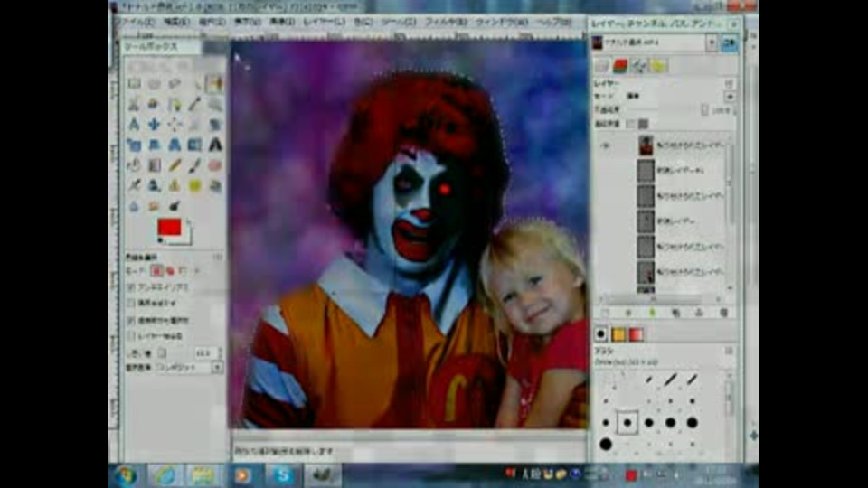Switch to the Patterns tab

[x=618, y=334]
